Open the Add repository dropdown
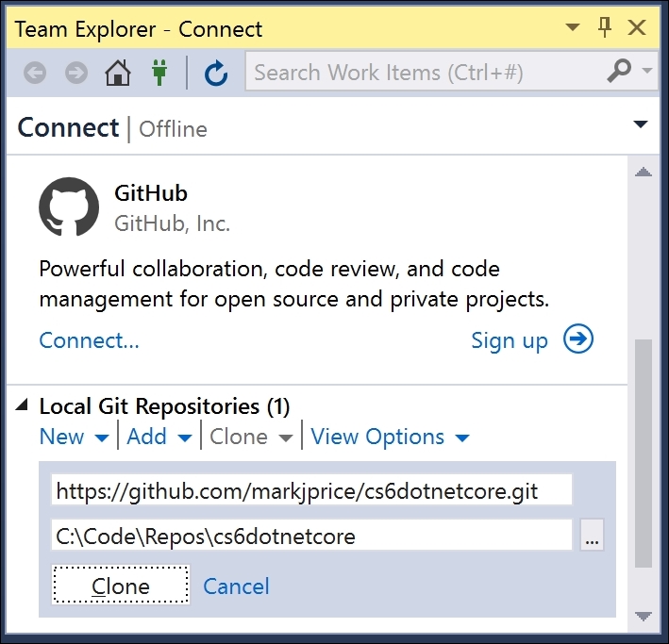This screenshot has height=644, width=669. (x=159, y=437)
